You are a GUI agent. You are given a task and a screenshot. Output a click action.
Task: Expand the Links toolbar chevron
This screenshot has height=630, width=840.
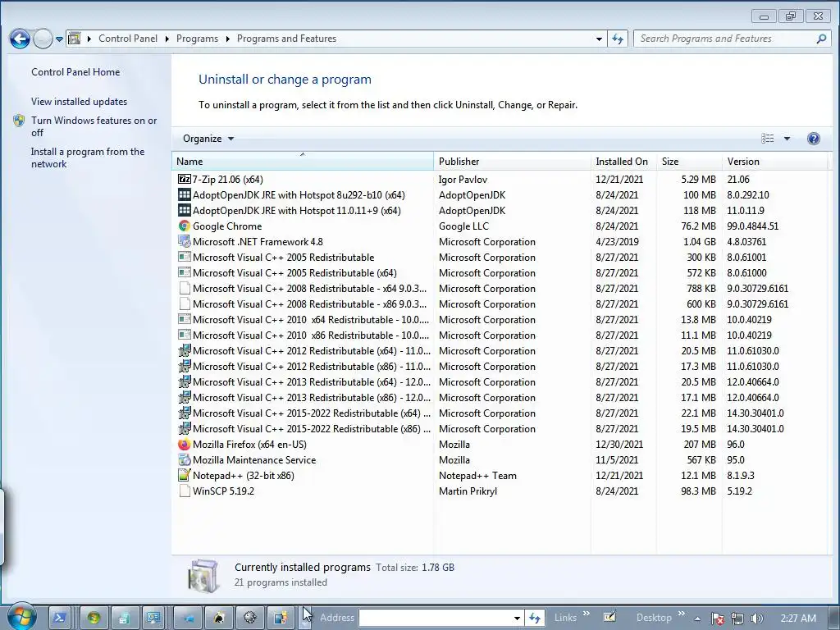[x=586, y=614]
